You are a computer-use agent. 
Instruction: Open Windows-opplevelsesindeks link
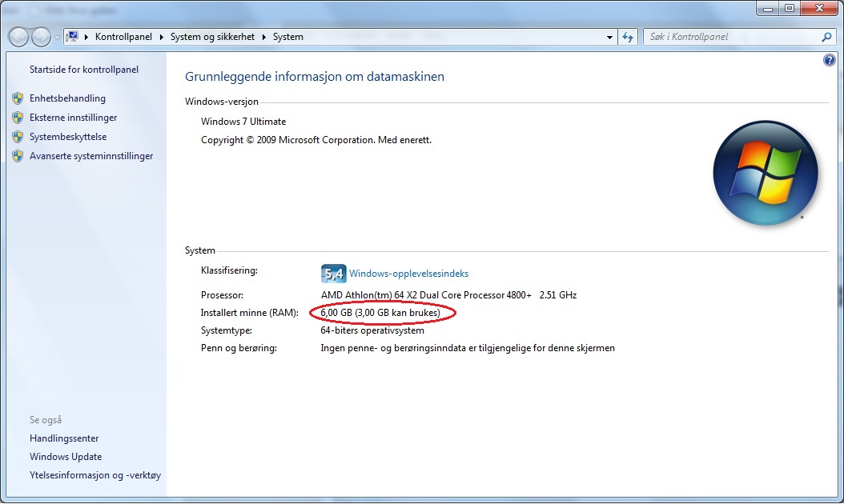click(x=408, y=274)
